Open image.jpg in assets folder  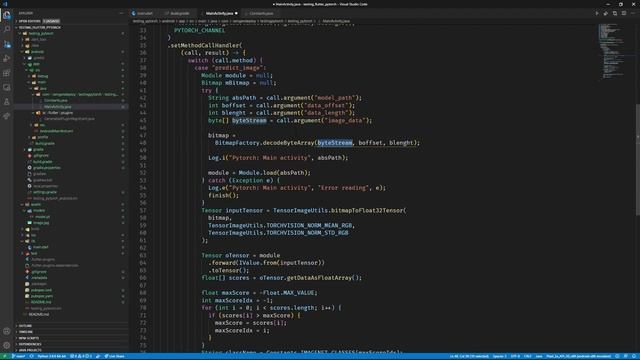pyautogui.click(x=41, y=223)
